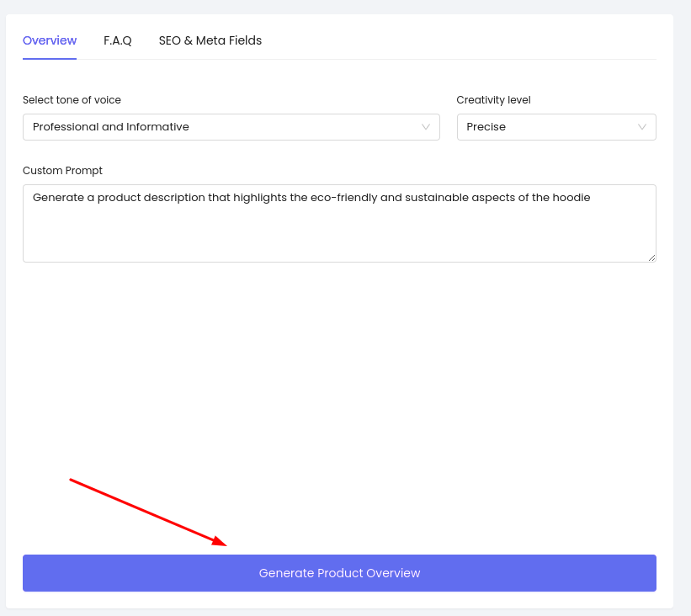Open the tone of voice dropdown
The image size is (691, 616).
coord(231,127)
